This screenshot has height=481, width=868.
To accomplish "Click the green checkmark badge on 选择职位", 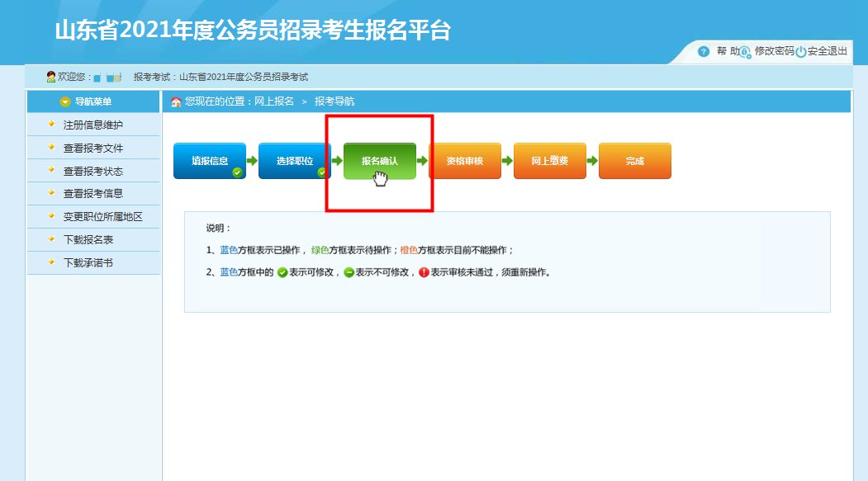I will 321,172.
